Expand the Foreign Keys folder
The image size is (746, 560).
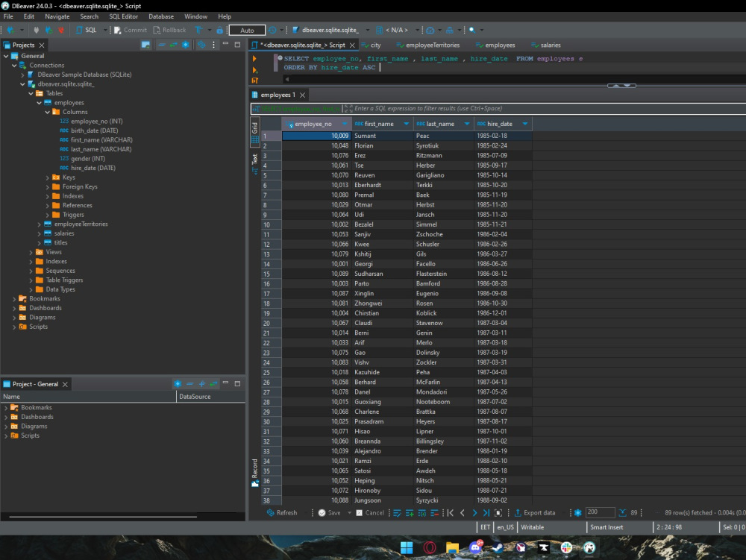coord(48,187)
